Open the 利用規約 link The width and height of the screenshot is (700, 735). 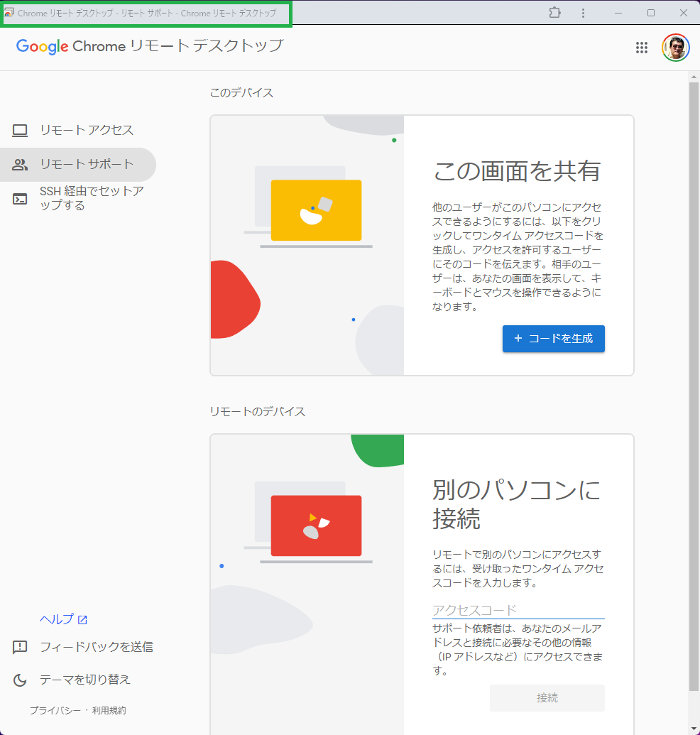coord(109,711)
